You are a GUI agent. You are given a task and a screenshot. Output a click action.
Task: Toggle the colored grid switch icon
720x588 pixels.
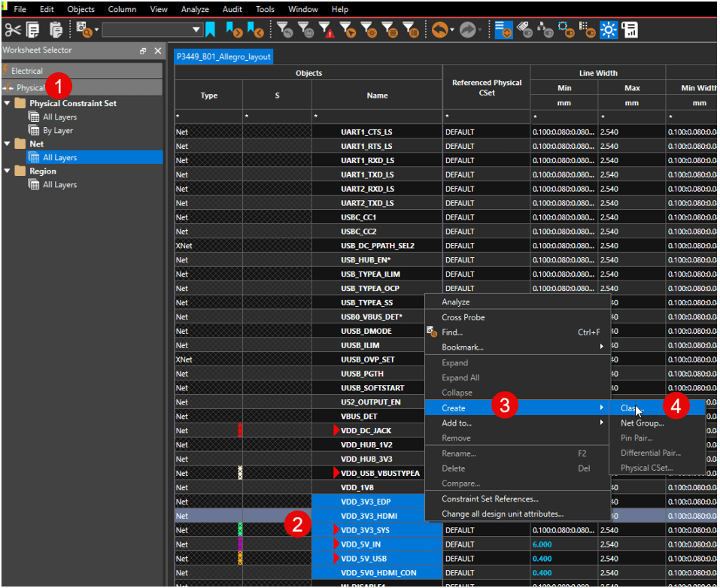588,30
